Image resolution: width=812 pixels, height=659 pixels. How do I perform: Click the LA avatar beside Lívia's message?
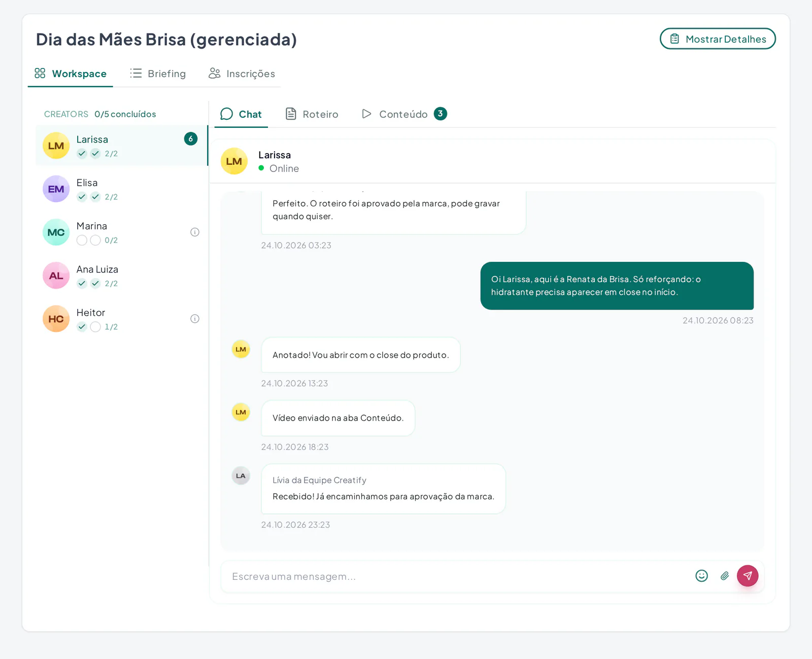pyautogui.click(x=241, y=476)
